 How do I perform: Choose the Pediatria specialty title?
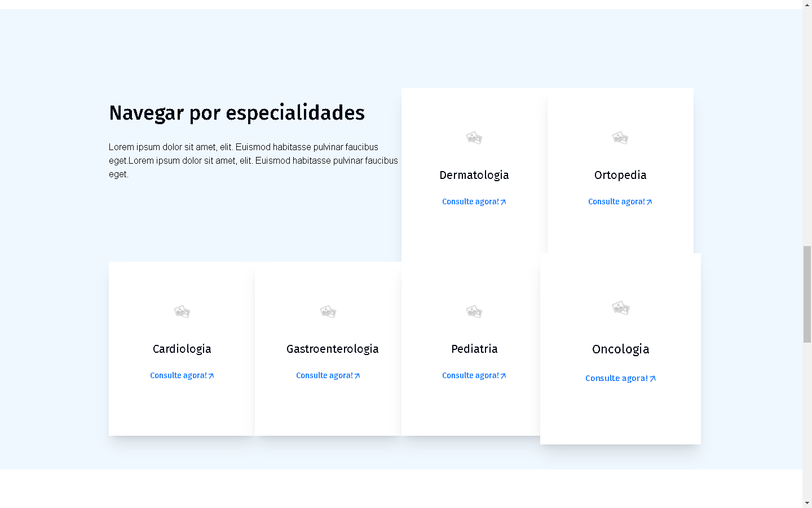(474, 349)
